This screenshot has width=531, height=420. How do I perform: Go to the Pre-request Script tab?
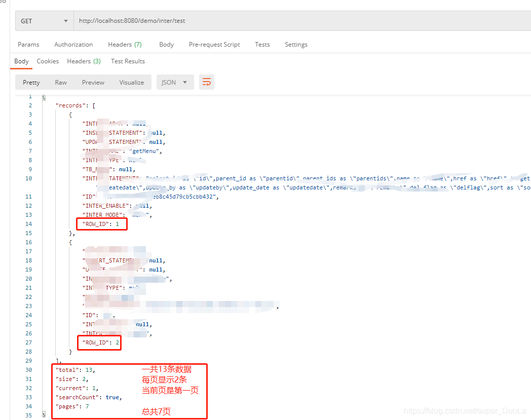click(x=214, y=45)
